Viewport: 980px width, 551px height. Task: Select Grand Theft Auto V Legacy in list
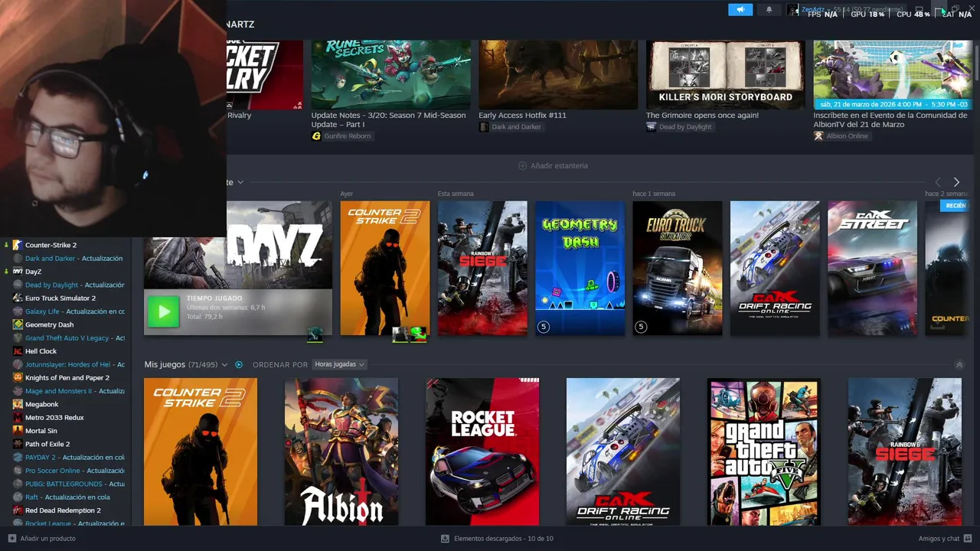click(x=67, y=337)
